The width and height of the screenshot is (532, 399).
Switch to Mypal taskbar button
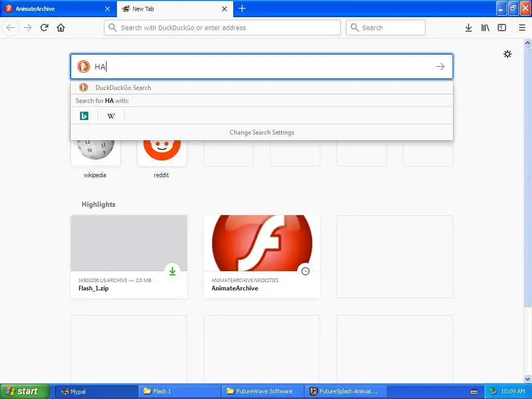[96, 391]
